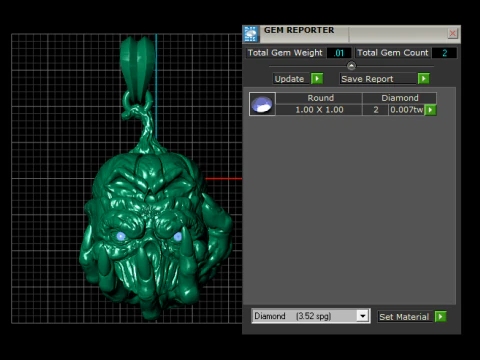Run Update with its green arrow
This screenshot has height=360, width=480.
pos(317,79)
